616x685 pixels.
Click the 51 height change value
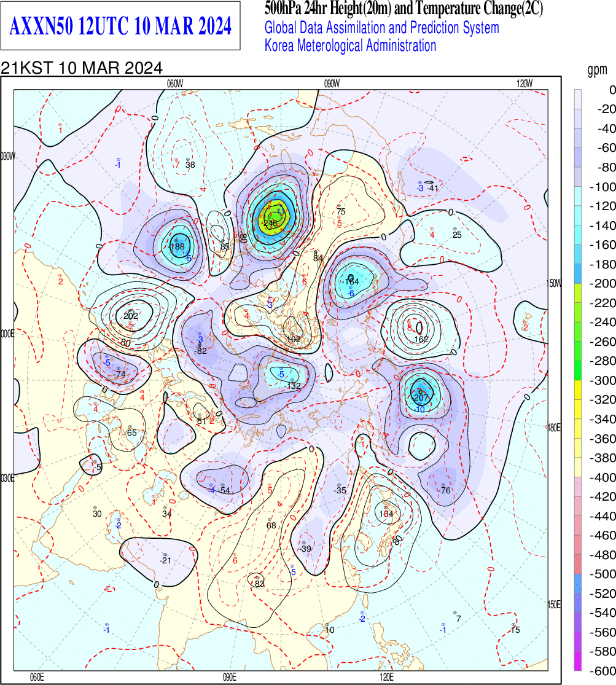click(x=201, y=421)
